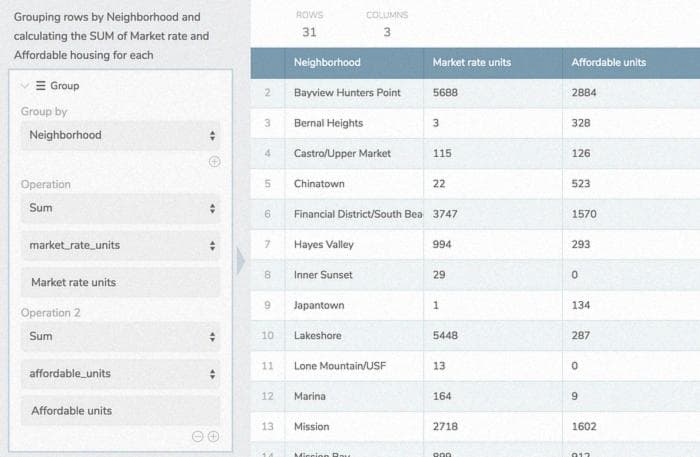This screenshot has width=700, height=457.
Task: Click the Neighborhood column header
Action: [x=354, y=63]
